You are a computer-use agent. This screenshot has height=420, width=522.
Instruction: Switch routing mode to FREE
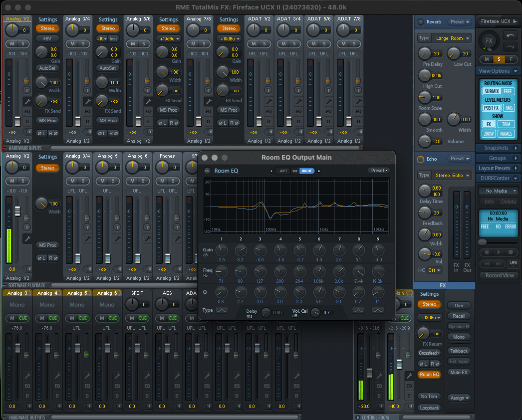(508, 91)
